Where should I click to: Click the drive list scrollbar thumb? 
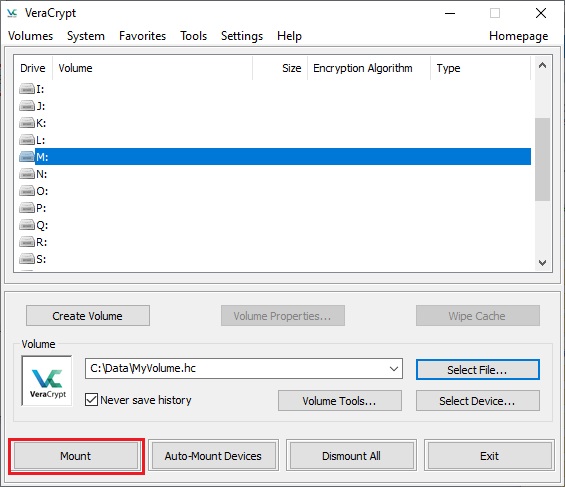coord(542,159)
